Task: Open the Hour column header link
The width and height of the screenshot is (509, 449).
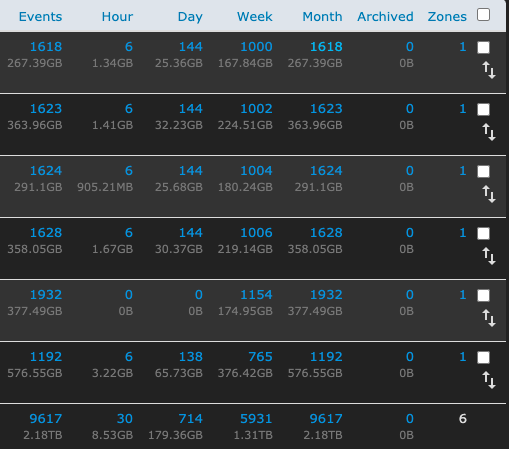Action: point(117,17)
